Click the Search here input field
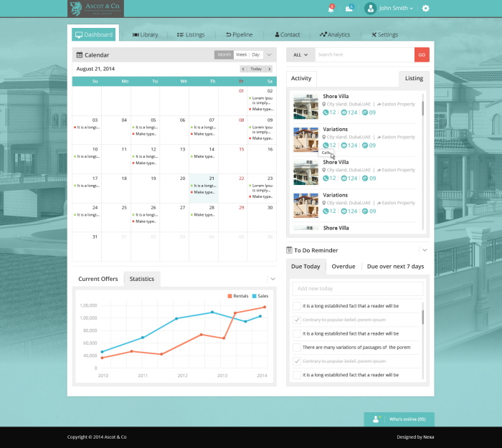Screen dimensions: 502x448 coord(364,54)
